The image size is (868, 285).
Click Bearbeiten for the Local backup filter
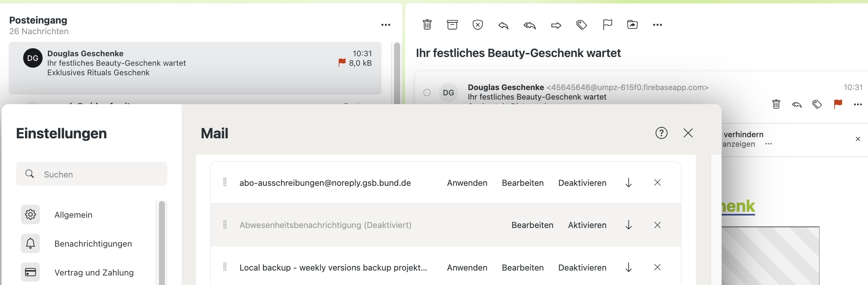click(x=523, y=268)
